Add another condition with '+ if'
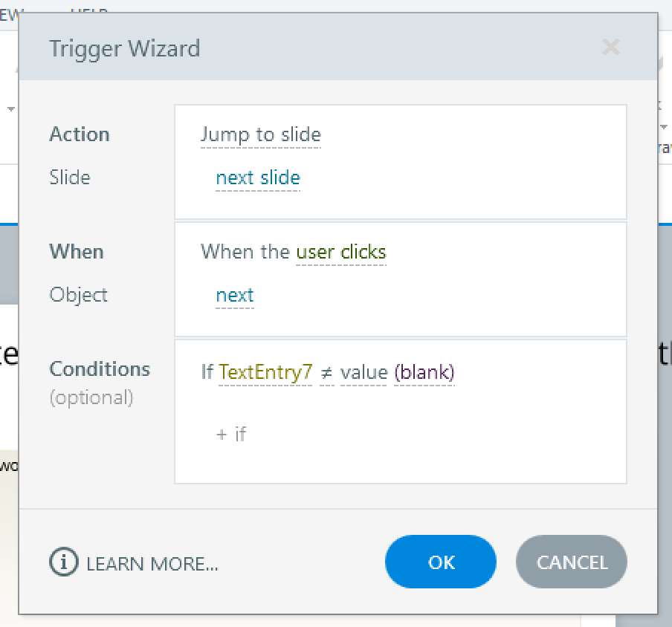The height and width of the screenshot is (627, 672). [230, 434]
